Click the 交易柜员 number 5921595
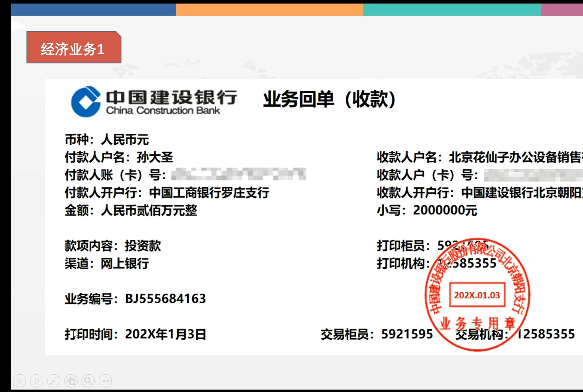This screenshot has width=583, height=392. click(407, 334)
